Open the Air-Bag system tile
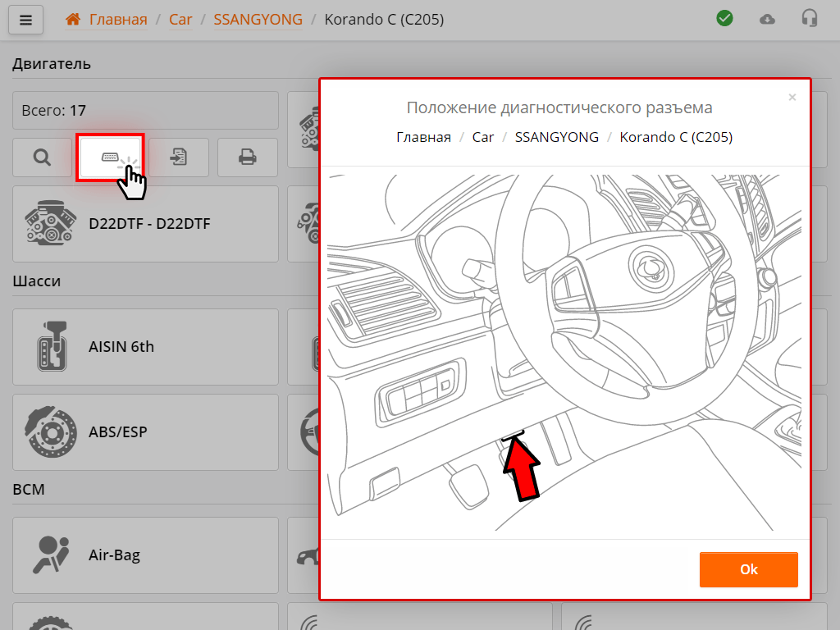Viewport: 840px width, 630px height. [145, 555]
